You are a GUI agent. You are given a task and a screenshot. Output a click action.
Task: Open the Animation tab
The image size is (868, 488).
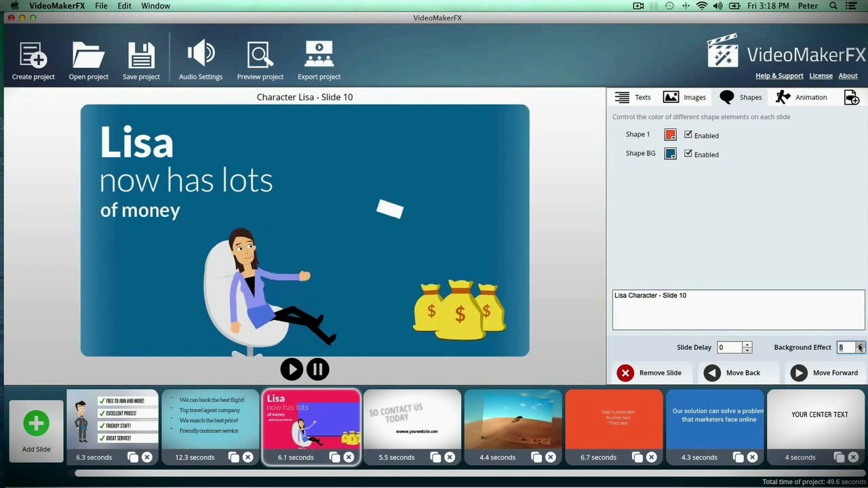[802, 98]
